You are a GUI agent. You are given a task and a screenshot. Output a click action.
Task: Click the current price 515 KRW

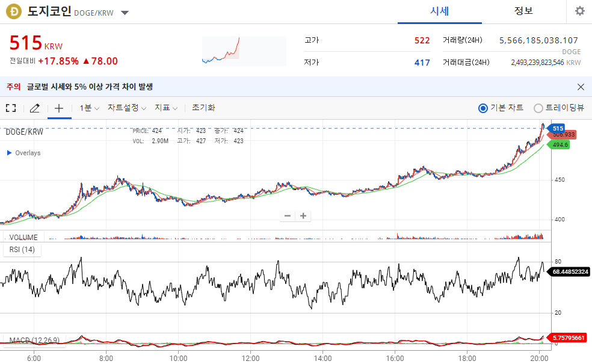[x=36, y=43]
